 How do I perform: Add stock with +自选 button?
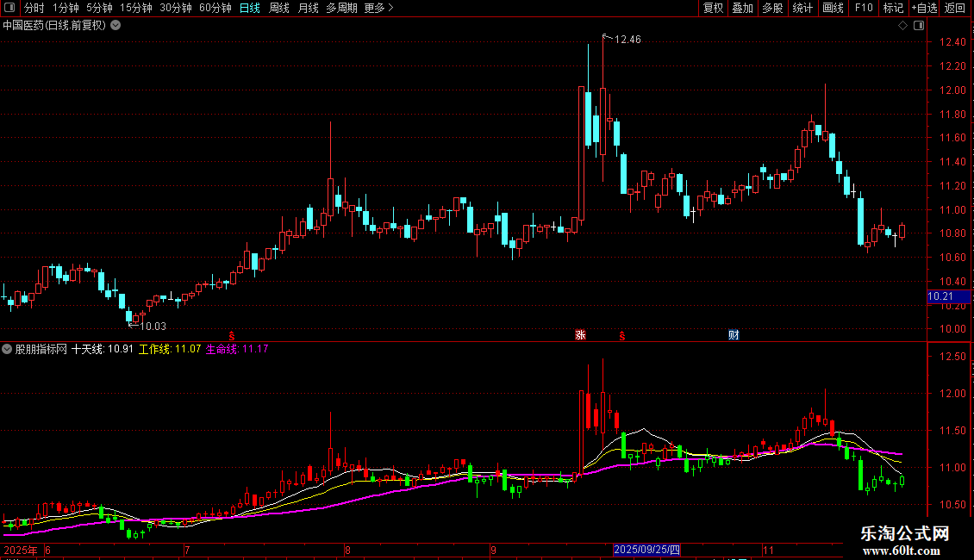point(924,8)
